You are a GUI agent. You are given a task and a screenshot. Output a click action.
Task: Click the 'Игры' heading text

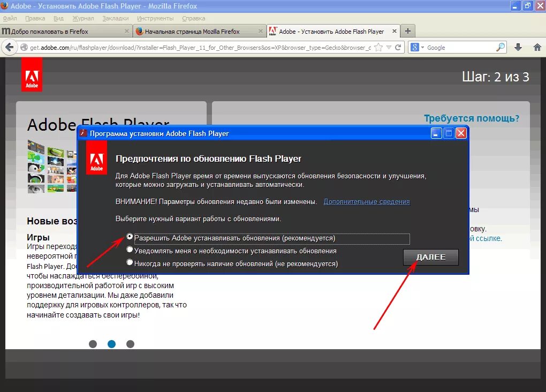click(x=38, y=237)
